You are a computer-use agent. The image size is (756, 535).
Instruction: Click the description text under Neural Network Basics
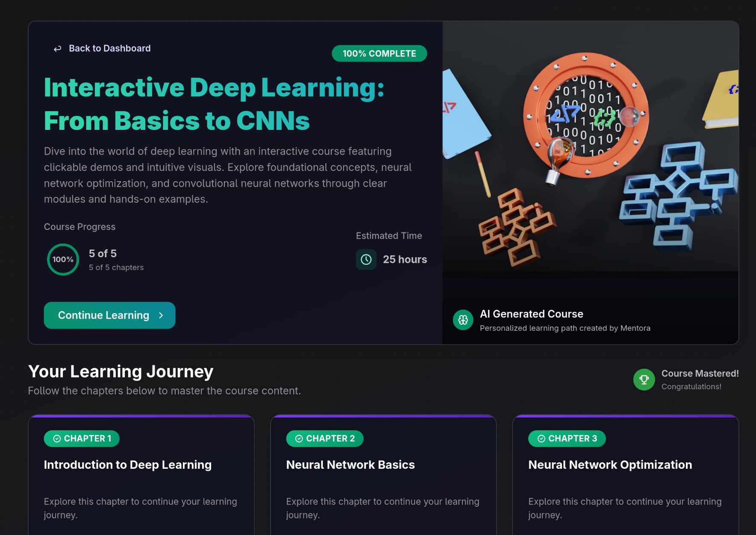(383, 508)
